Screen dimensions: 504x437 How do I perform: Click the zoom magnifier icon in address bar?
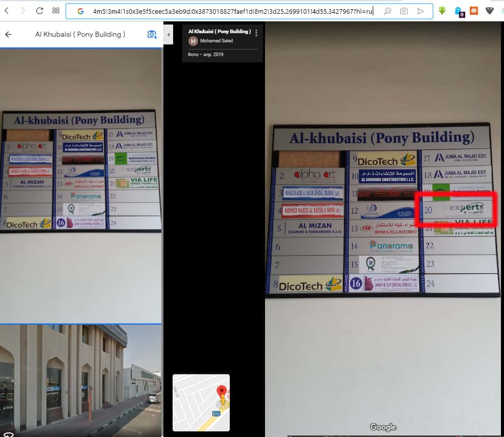coord(388,11)
